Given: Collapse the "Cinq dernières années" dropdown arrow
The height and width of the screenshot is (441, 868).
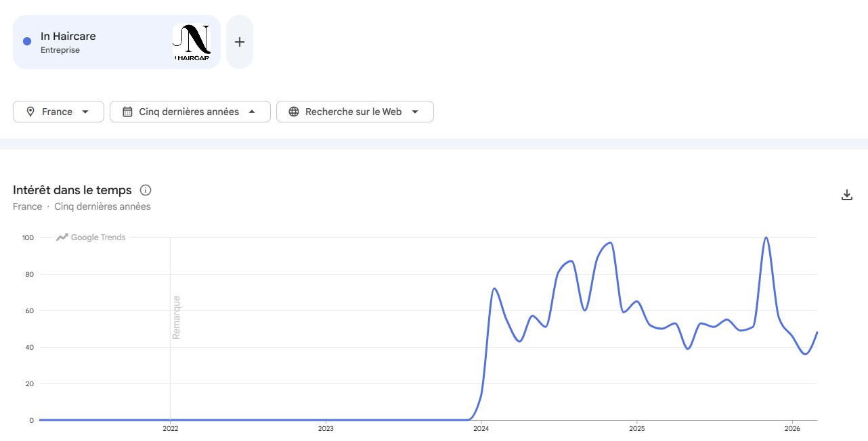Looking at the screenshot, I should [252, 112].
